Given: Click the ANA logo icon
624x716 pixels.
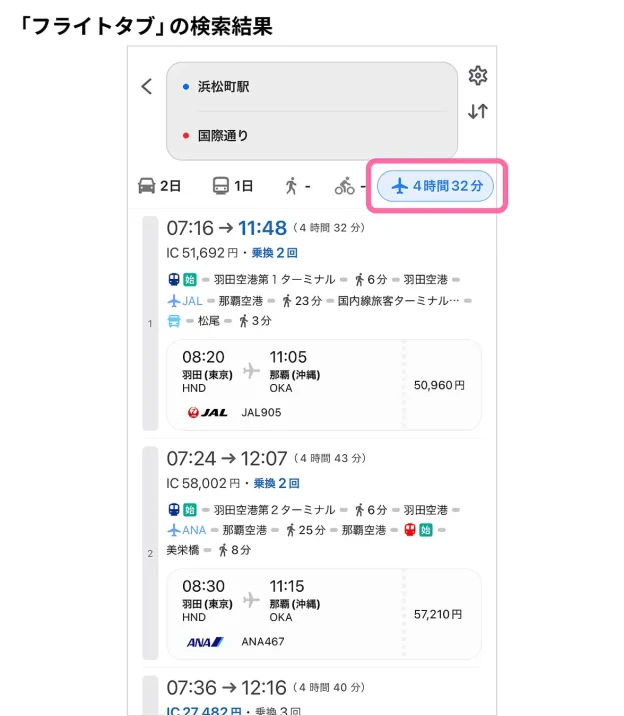Looking at the screenshot, I should coord(206,642).
